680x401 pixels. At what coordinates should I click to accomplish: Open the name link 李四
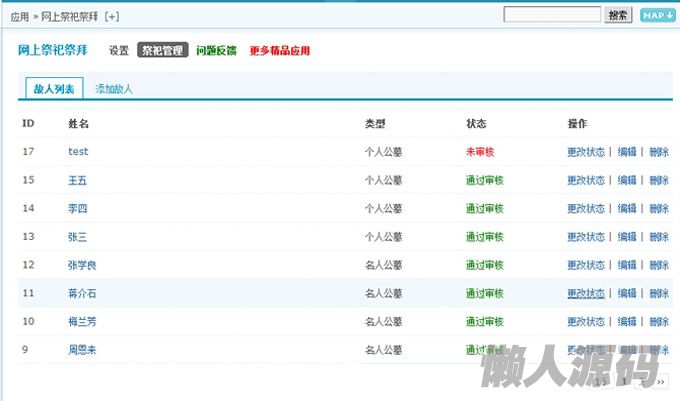click(78, 209)
